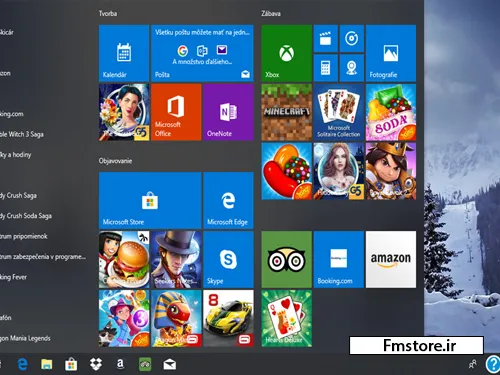Open the Groove Music tile
Viewport: 500px width, 375px height.
tap(352, 39)
